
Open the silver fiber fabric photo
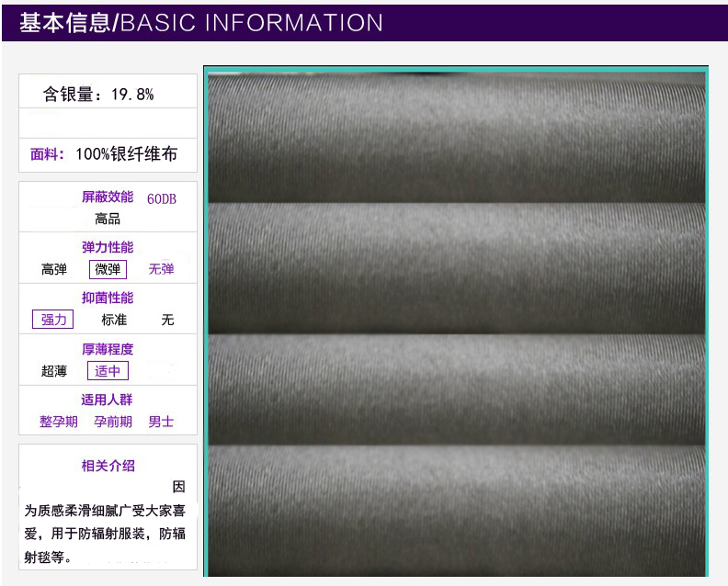point(456,321)
